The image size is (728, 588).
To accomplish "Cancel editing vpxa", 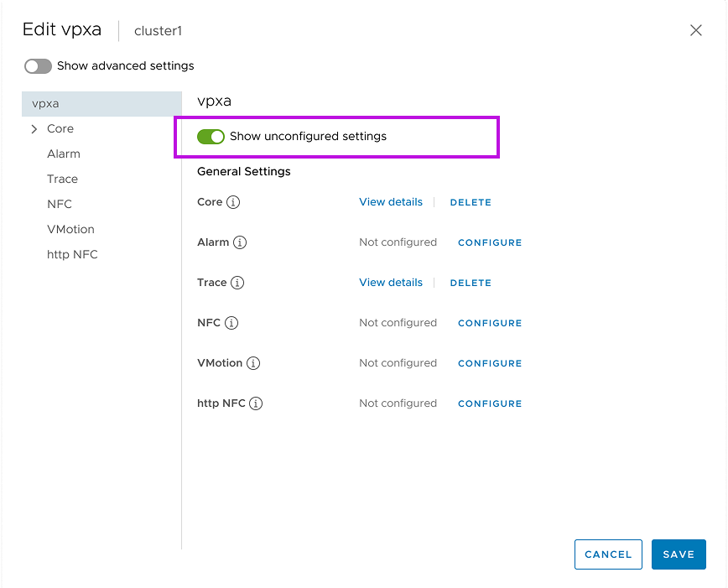I will pyautogui.click(x=608, y=554).
